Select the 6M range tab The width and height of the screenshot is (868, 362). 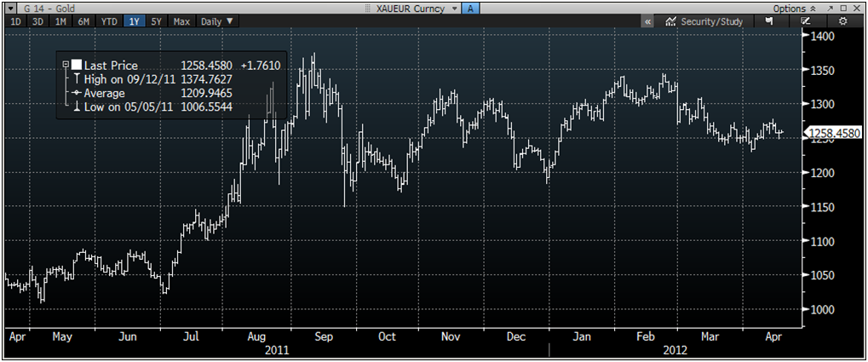pos(83,20)
